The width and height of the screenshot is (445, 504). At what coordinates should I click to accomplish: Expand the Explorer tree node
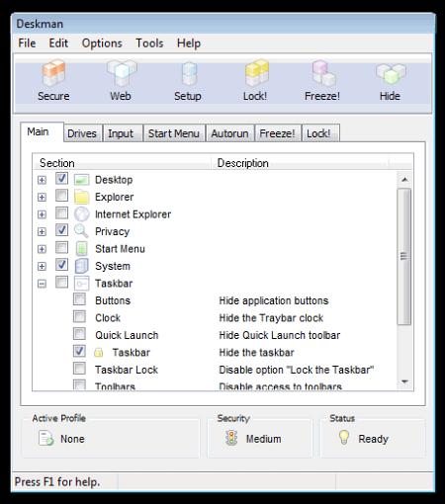42,197
